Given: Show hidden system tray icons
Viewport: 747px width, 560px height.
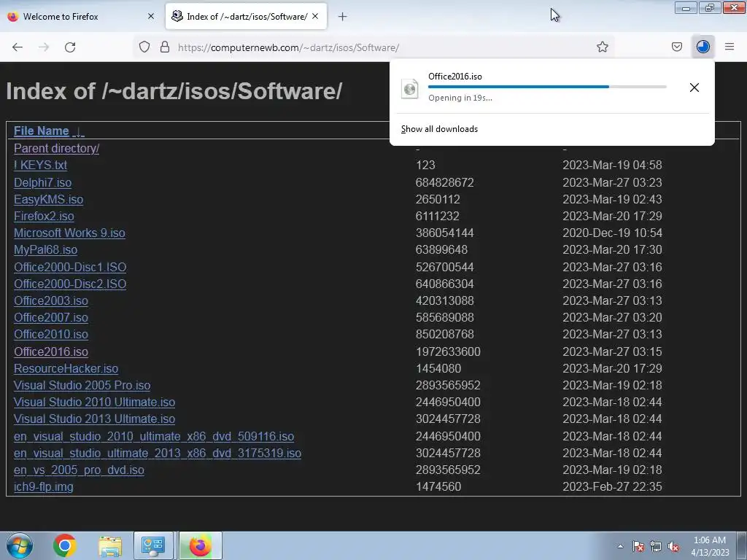Looking at the screenshot, I should (620, 547).
